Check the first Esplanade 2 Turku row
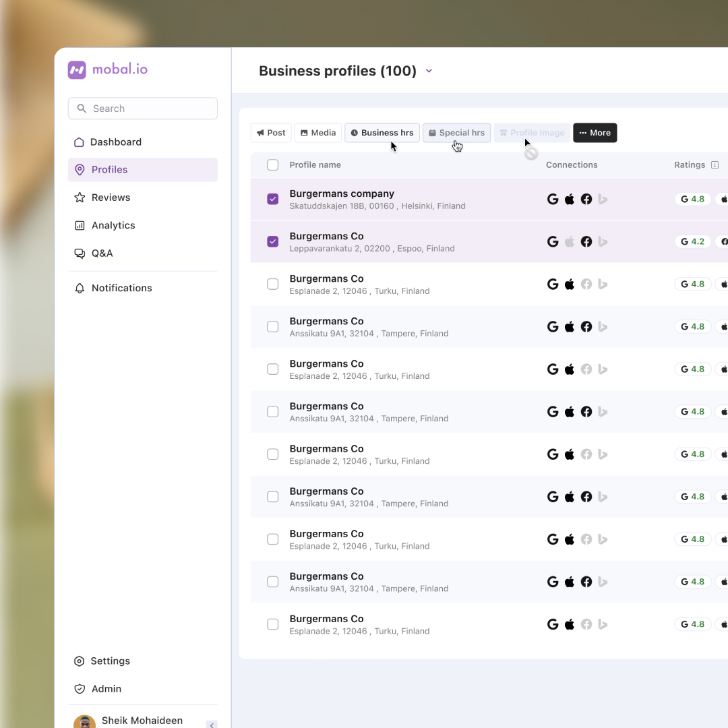This screenshot has height=728, width=728. 272,284
